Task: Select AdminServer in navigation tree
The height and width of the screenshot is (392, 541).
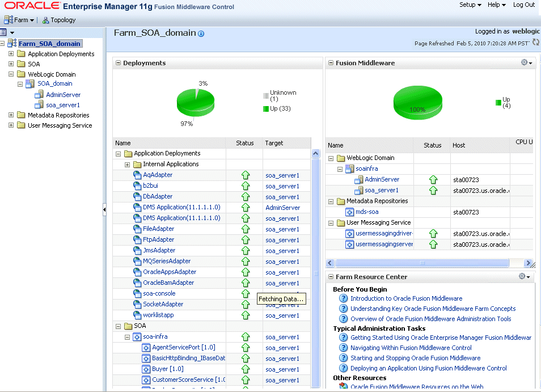Action: click(63, 95)
